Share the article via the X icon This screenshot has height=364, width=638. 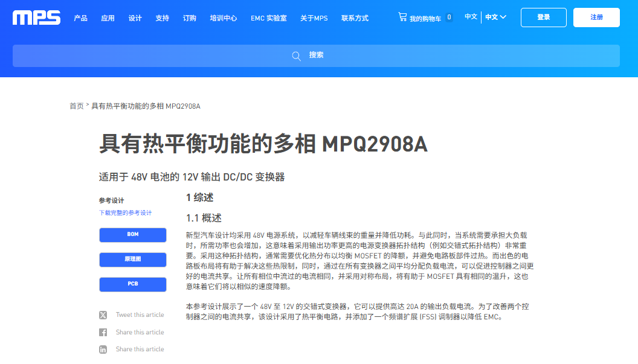(x=103, y=315)
